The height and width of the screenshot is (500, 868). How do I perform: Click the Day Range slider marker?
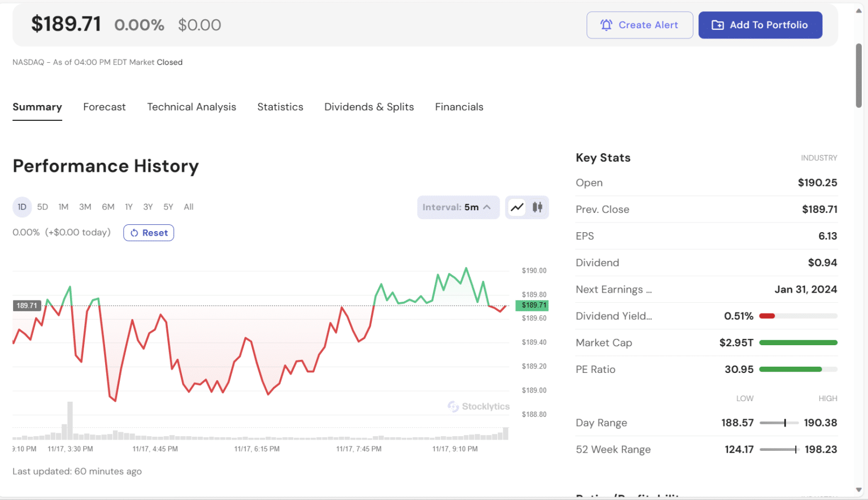pos(785,422)
